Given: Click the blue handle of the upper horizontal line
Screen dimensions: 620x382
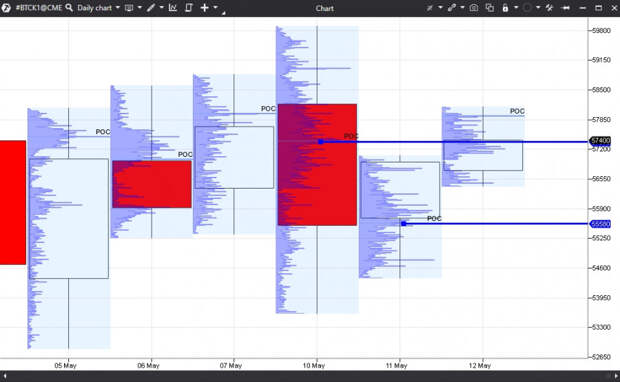Looking at the screenshot, I should pyautogui.click(x=321, y=142).
